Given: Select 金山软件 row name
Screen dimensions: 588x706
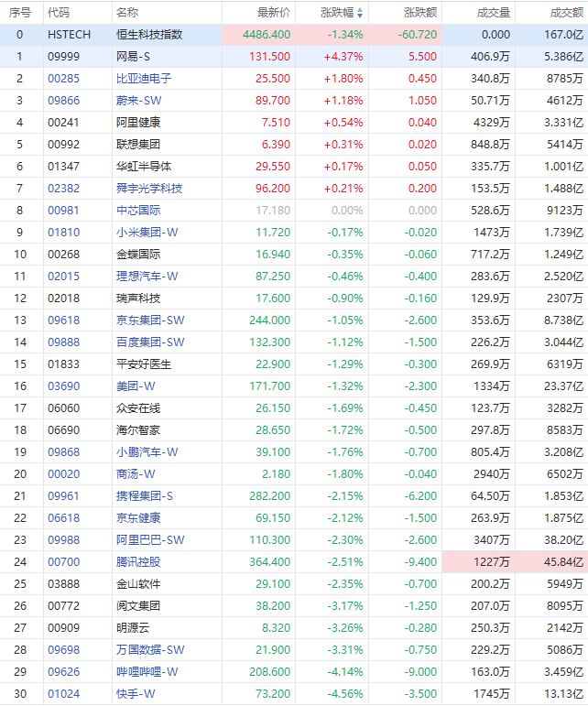Looking at the screenshot, I should click(x=138, y=584).
